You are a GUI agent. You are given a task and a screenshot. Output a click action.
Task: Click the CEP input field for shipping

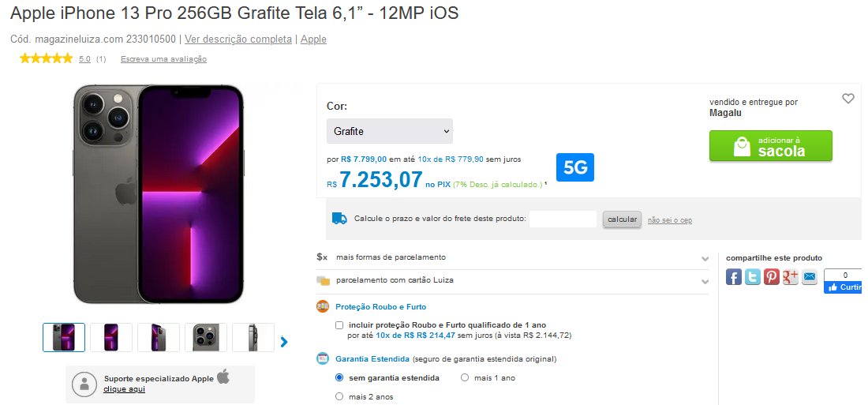tap(563, 219)
